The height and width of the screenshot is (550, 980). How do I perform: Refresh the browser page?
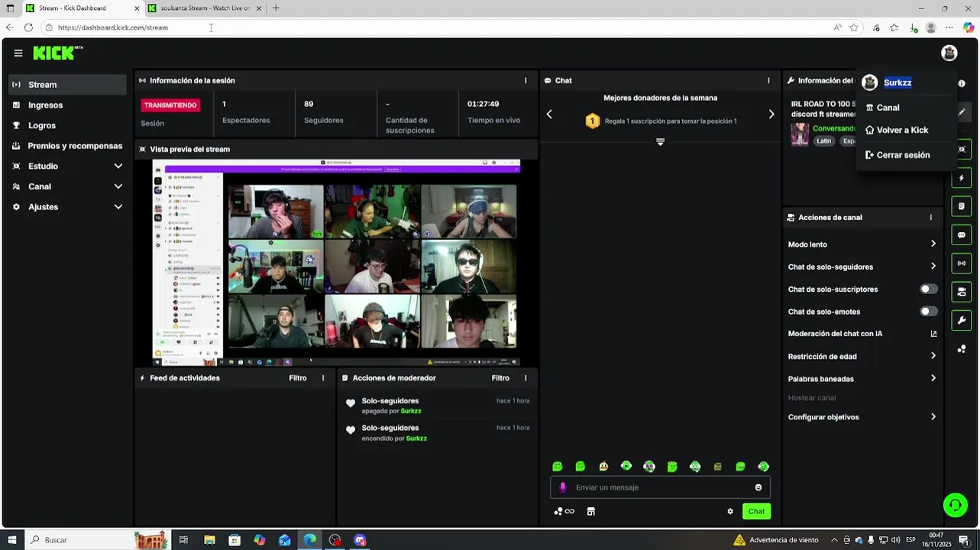point(28,27)
